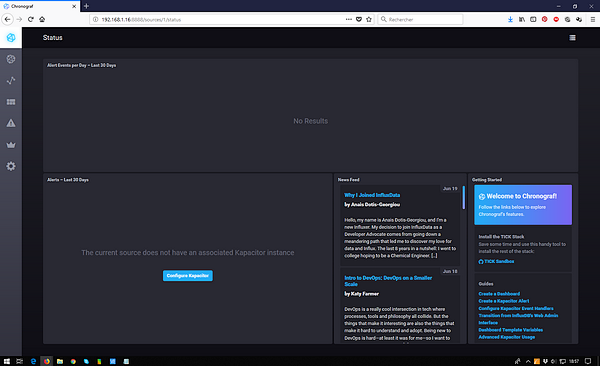Reload the page with the refresh icon
Image resolution: width=600 pixels, height=366 pixels.
(31, 19)
